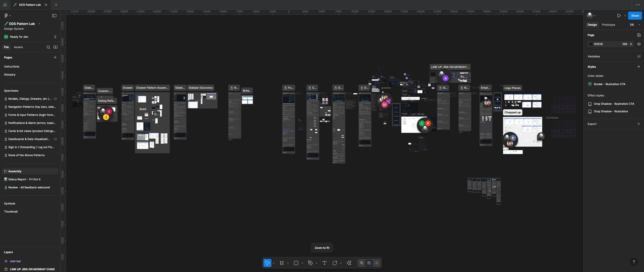Select the Text tool
This screenshot has height=272, width=644.
coord(325,263)
